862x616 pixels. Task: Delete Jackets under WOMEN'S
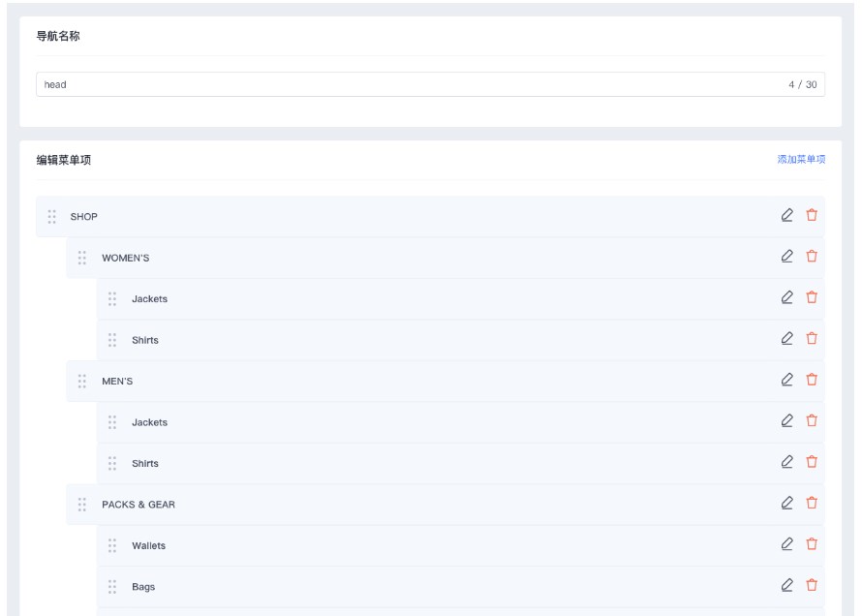tap(812, 298)
